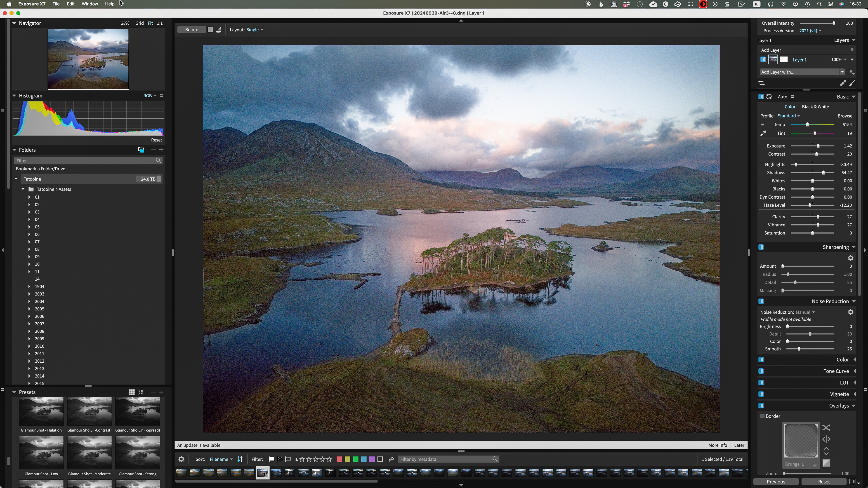The width and height of the screenshot is (868, 488).
Task: Open filmstrip settings gear icon
Action: click(x=181, y=459)
